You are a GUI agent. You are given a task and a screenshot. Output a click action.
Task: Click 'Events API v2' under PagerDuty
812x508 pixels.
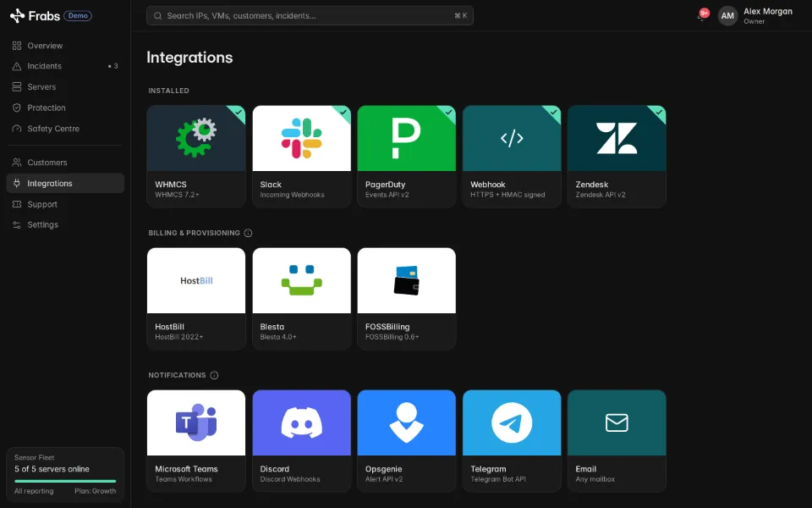pos(387,195)
